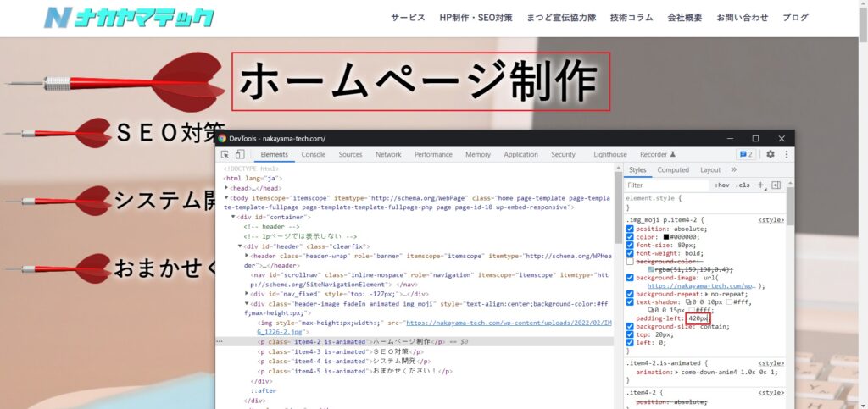This screenshot has height=409, width=868.
Task: Switch to the Console tab
Action: coord(314,155)
